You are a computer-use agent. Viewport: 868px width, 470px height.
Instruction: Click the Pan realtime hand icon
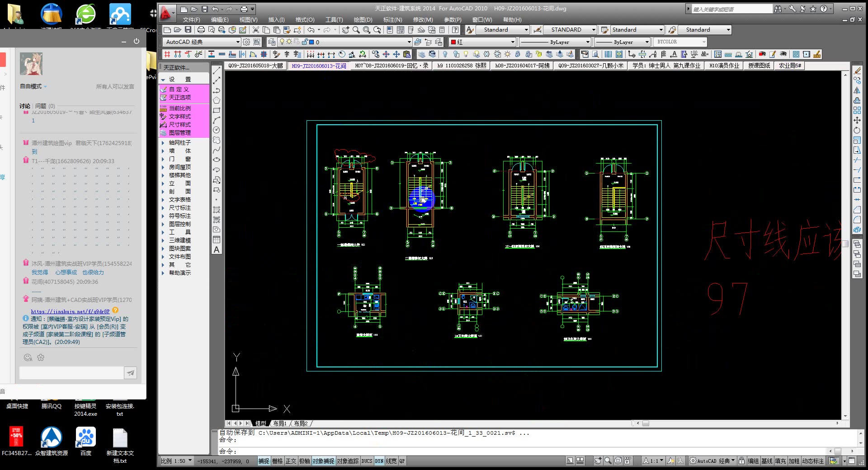click(346, 30)
